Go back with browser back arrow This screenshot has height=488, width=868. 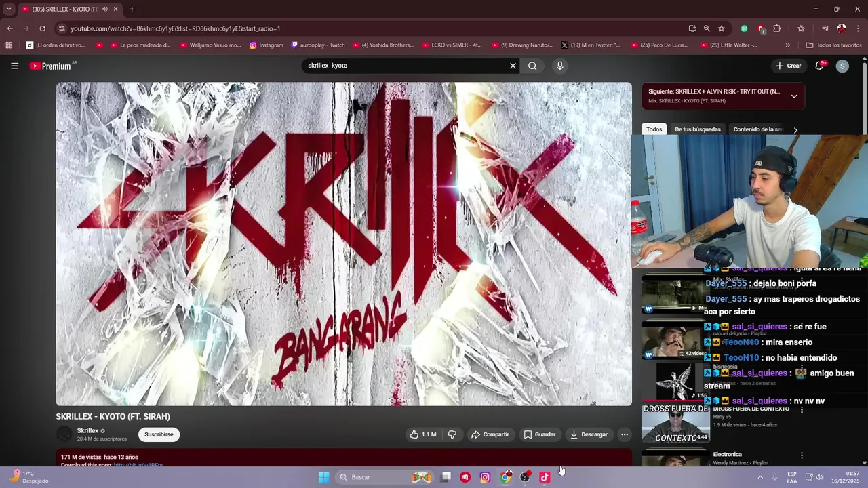(9, 28)
